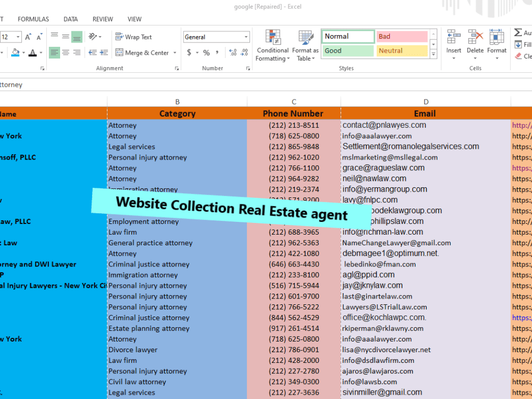Select cell contact@pnlawyes.com
The image size is (532, 399).
[426, 125]
